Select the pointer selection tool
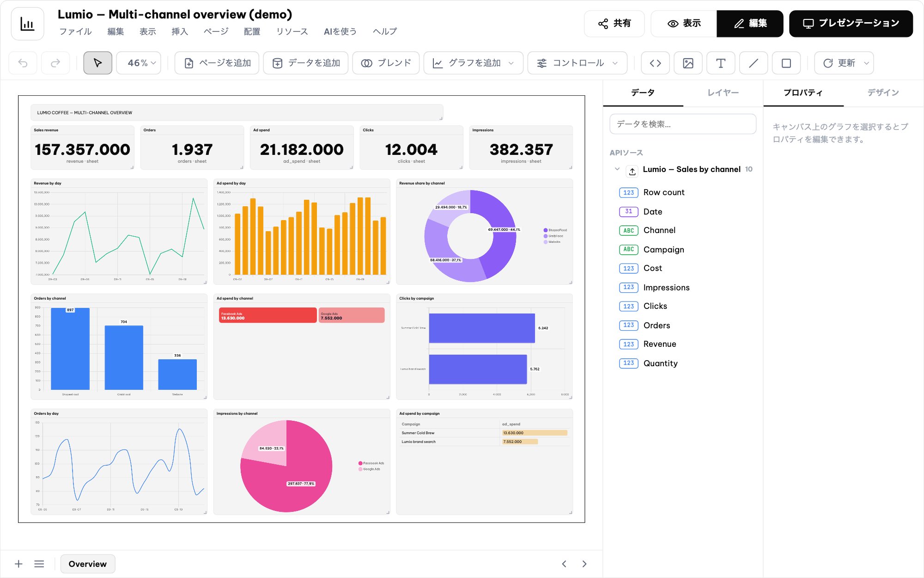Viewport: 924px width, 578px height. [x=97, y=63]
